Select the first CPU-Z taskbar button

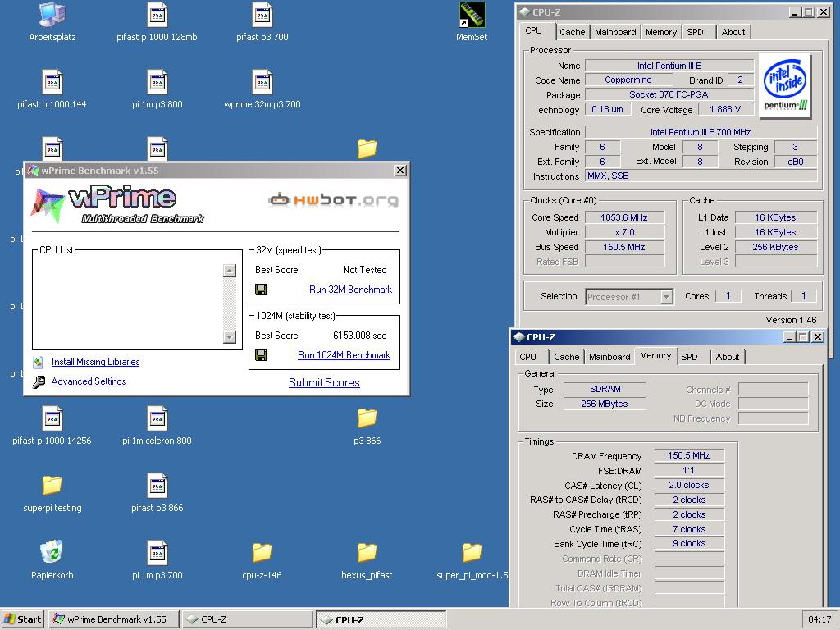(248, 619)
